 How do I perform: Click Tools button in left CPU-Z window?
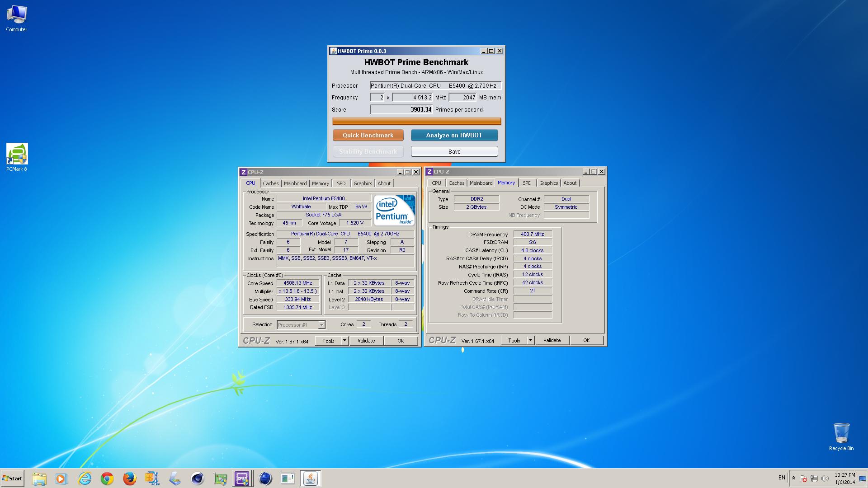tap(328, 341)
